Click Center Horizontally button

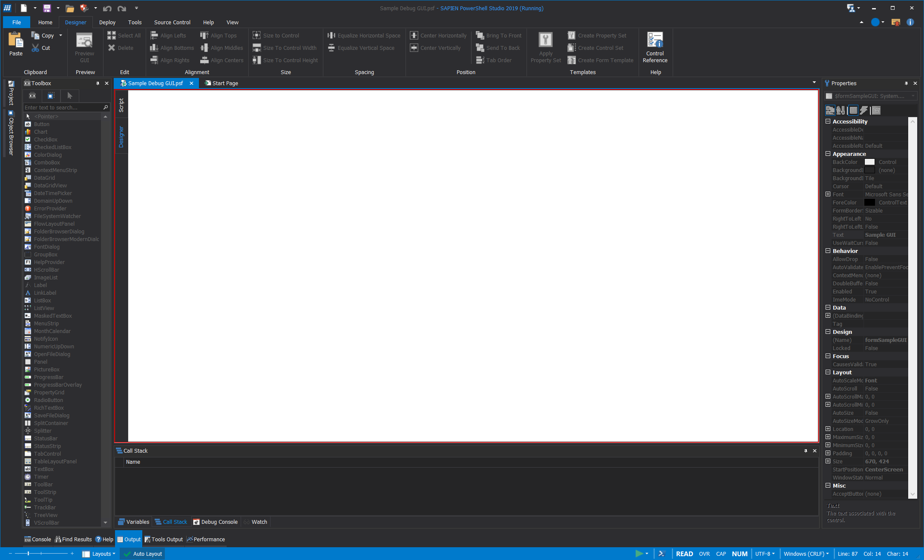[438, 35]
